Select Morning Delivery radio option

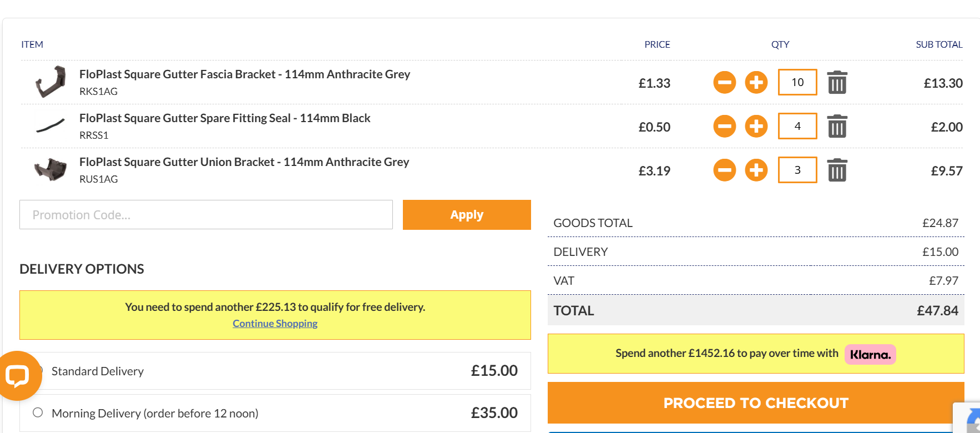(x=38, y=412)
